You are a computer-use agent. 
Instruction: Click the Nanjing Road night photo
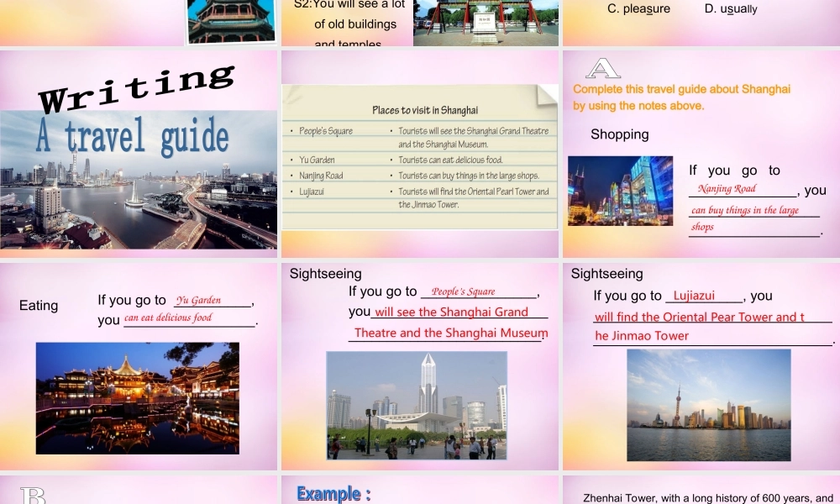click(620, 187)
